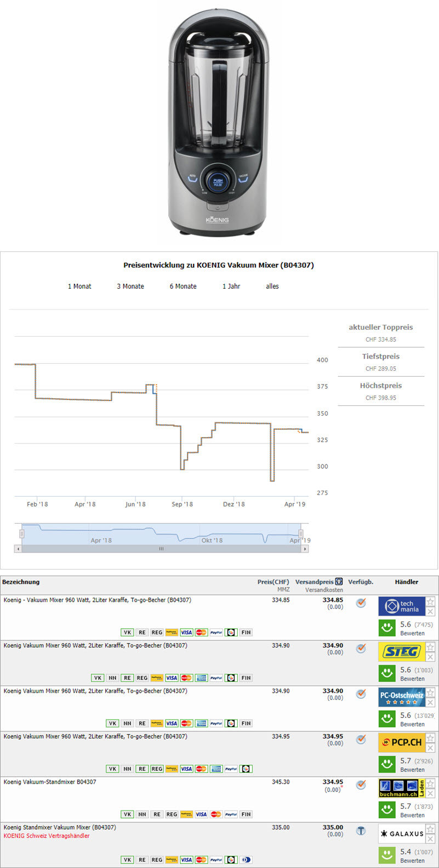439x868 pixels.
Task: Mark PCP.CH as favorite with star
Action: click(x=430, y=738)
